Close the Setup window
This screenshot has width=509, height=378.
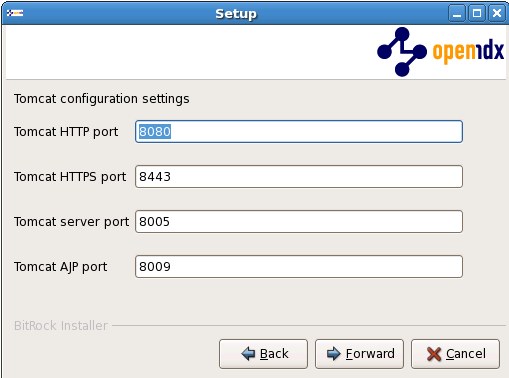[497, 14]
